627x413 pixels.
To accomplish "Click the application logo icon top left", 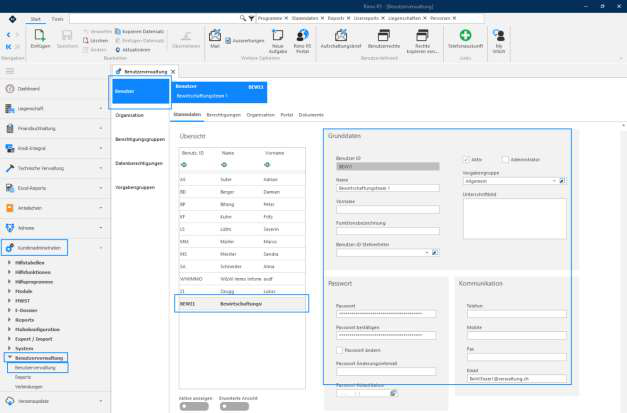I will [12, 19].
